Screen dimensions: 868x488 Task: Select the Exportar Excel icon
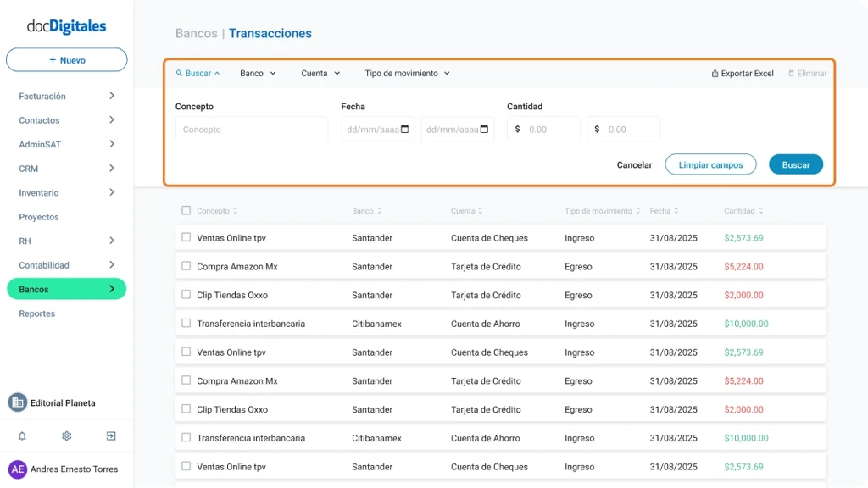[x=715, y=73]
